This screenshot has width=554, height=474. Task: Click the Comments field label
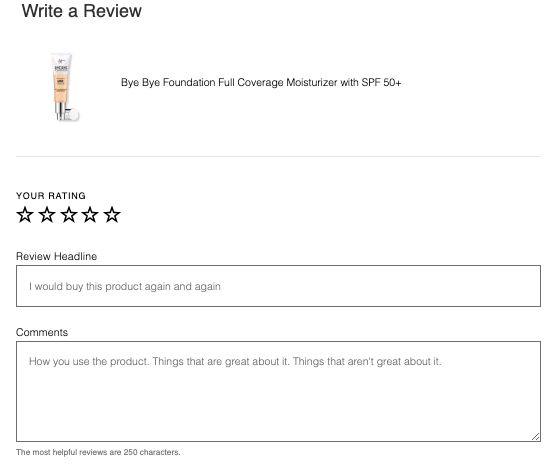pyautogui.click(x=42, y=332)
